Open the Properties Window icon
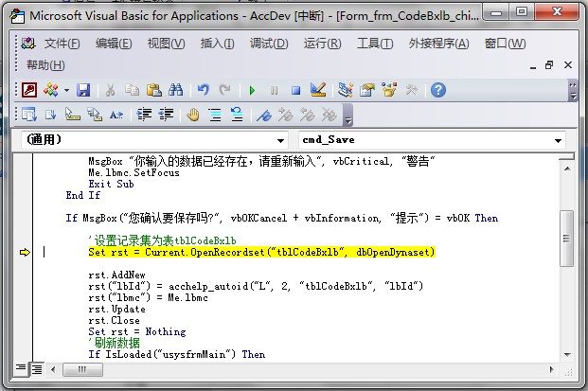Image resolution: width=588 pixels, height=391 pixels. point(367,90)
